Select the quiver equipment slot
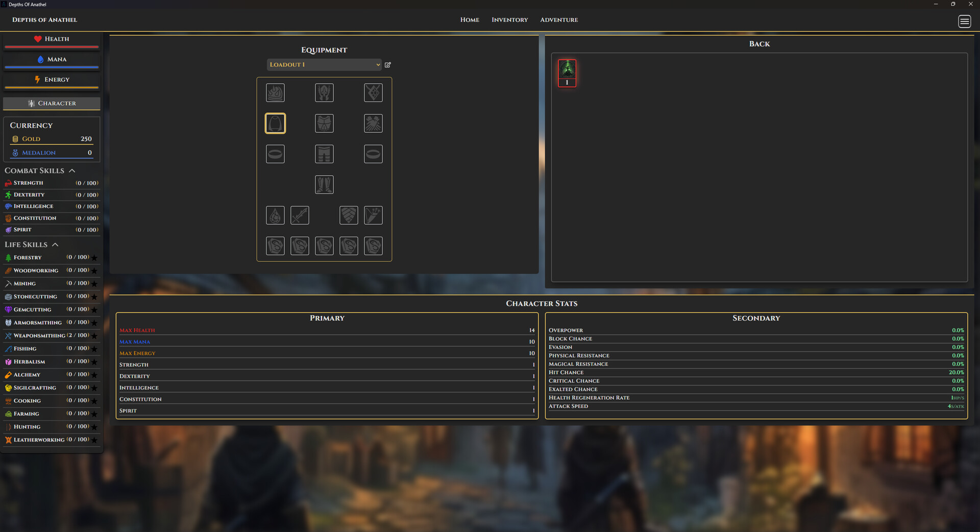The width and height of the screenshot is (980, 532). (373, 215)
